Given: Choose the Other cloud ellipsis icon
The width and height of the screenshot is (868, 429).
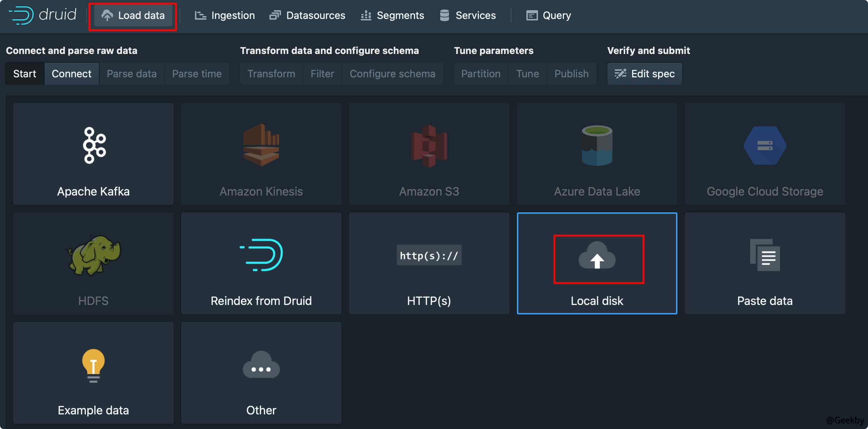Looking at the screenshot, I should 261,364.
